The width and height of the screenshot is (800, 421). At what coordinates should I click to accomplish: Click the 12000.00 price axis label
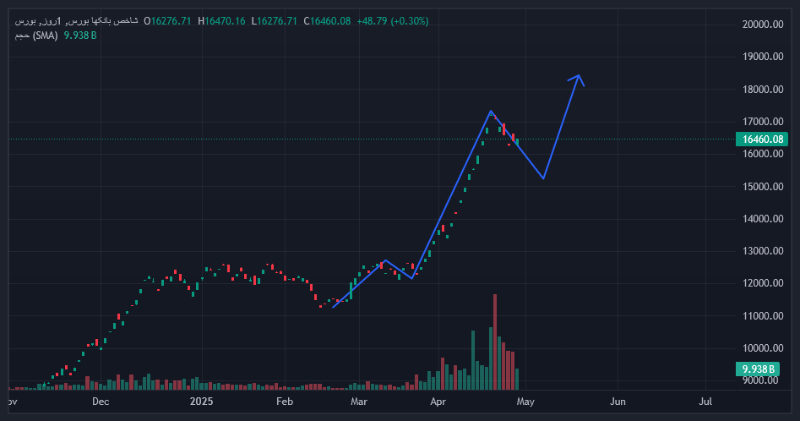point(763,283)
